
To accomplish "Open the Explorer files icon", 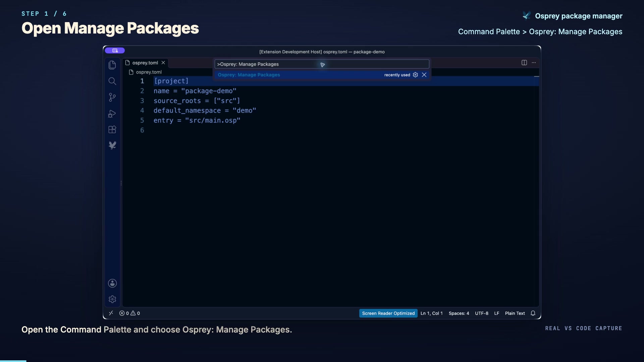I will [x=112, y=65].
